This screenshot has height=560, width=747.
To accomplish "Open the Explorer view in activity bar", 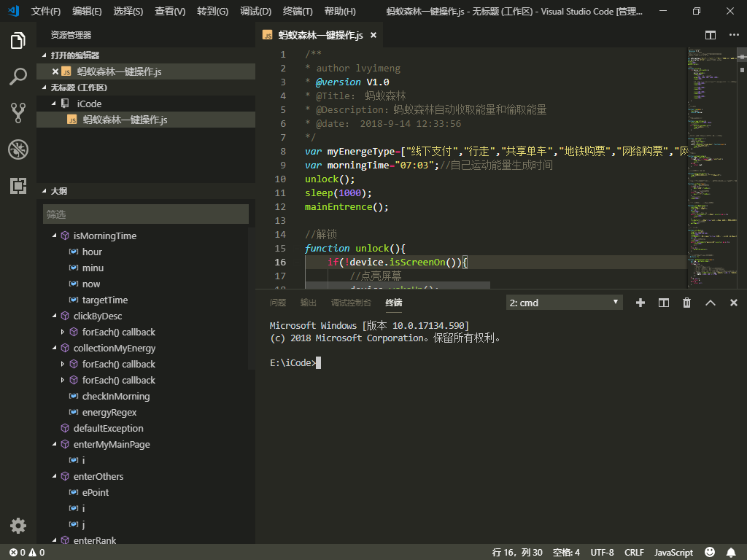I will click(18, 41).
